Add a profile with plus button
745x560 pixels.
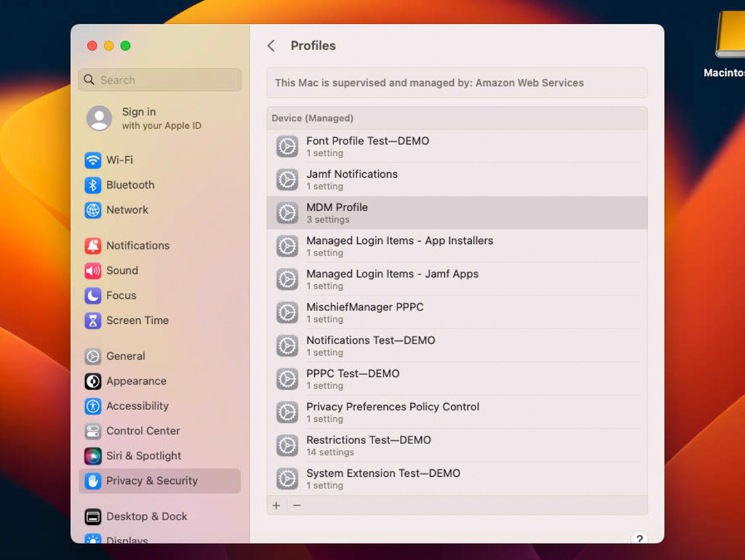click(276, 506)
